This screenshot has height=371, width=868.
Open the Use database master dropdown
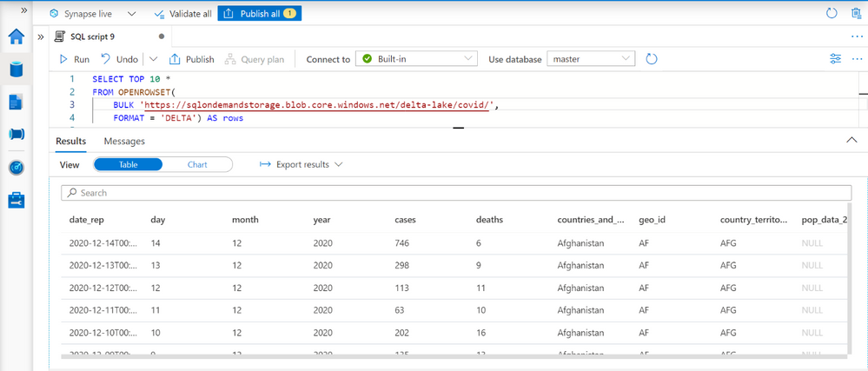(591, 59)
